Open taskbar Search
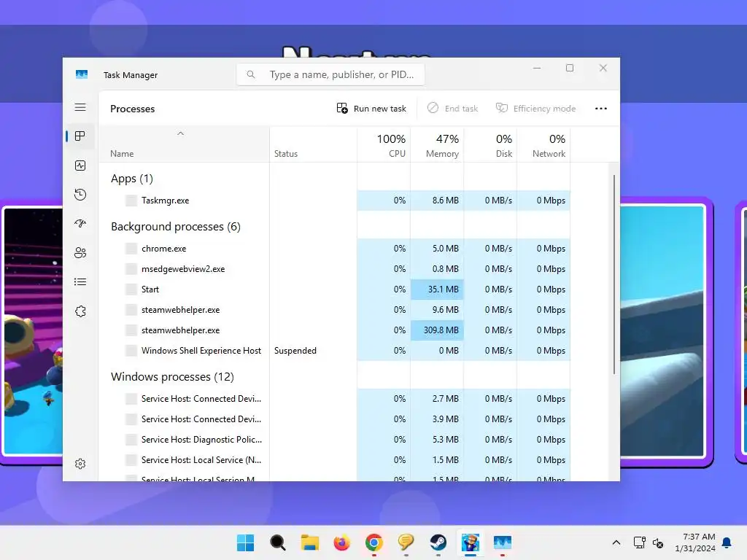The width and height of the screenshot is (747, 560). point(277,542)
